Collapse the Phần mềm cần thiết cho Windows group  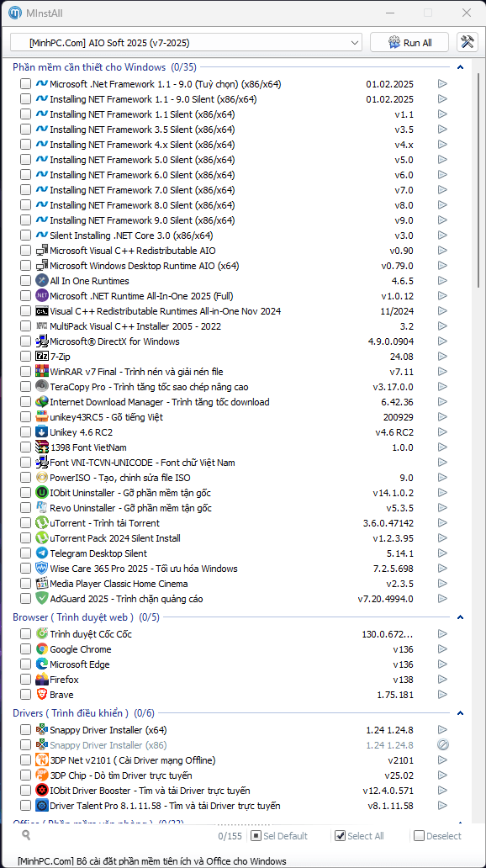click(460, 67)
